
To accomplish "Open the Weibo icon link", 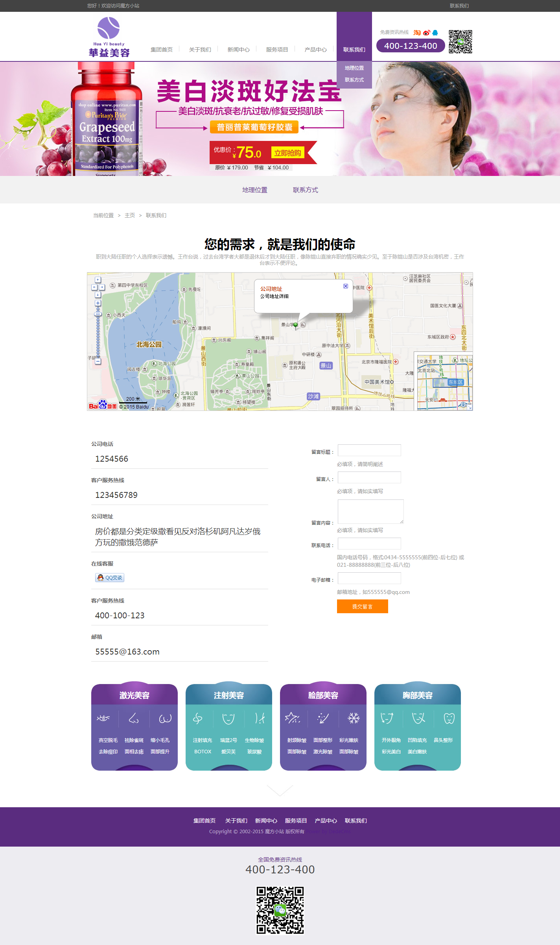I will (x=426, y=33).
